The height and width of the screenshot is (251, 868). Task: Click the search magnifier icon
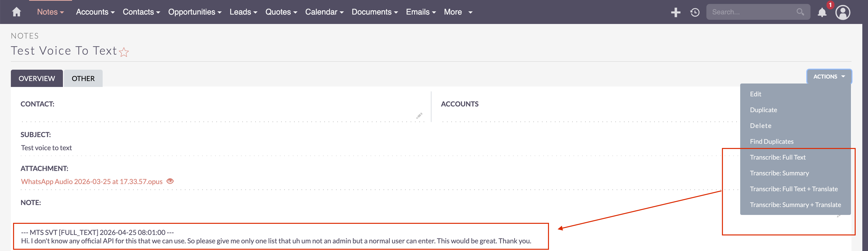point(800,12)
